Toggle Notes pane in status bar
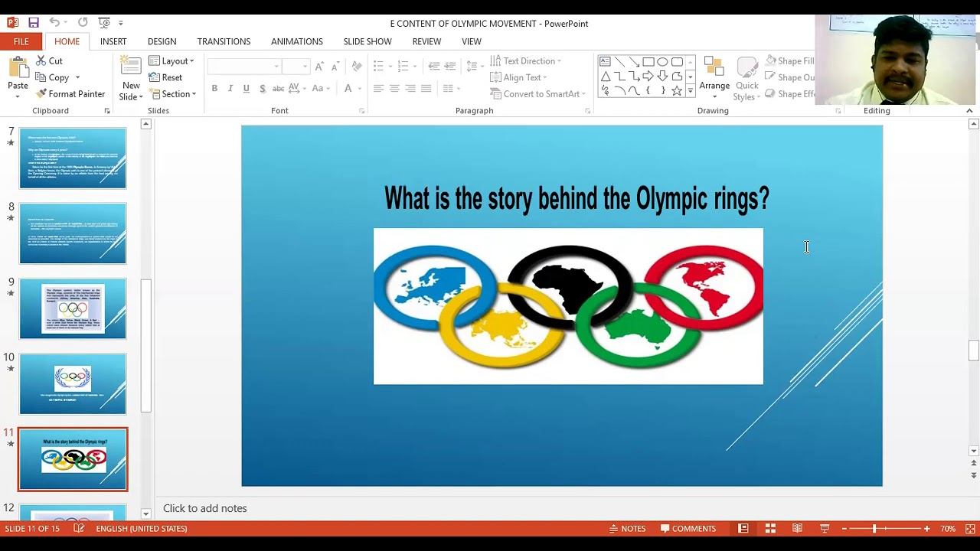 click(x=627, y=529)
